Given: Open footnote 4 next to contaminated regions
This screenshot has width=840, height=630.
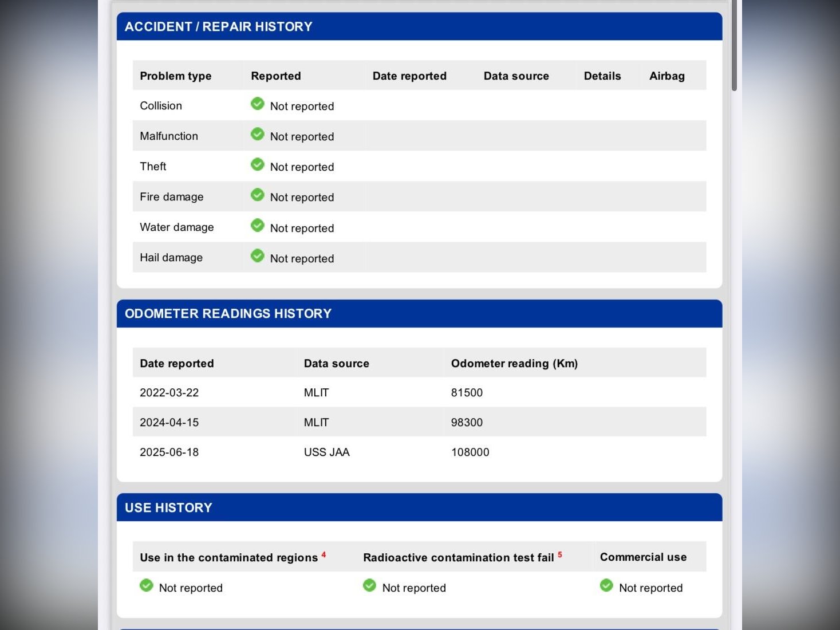Looking at the screenshot, I should pyautogui.click(x=324, y=554).
